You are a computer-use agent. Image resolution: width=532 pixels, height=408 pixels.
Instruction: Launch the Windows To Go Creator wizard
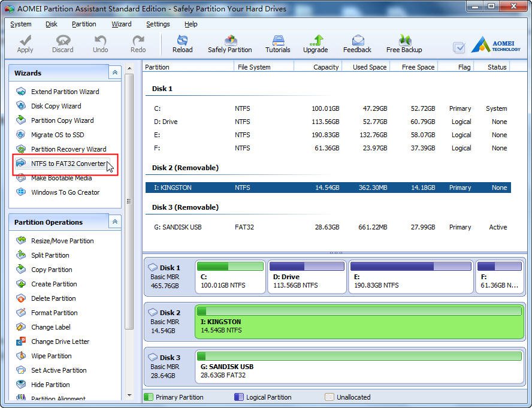[65, 192]
